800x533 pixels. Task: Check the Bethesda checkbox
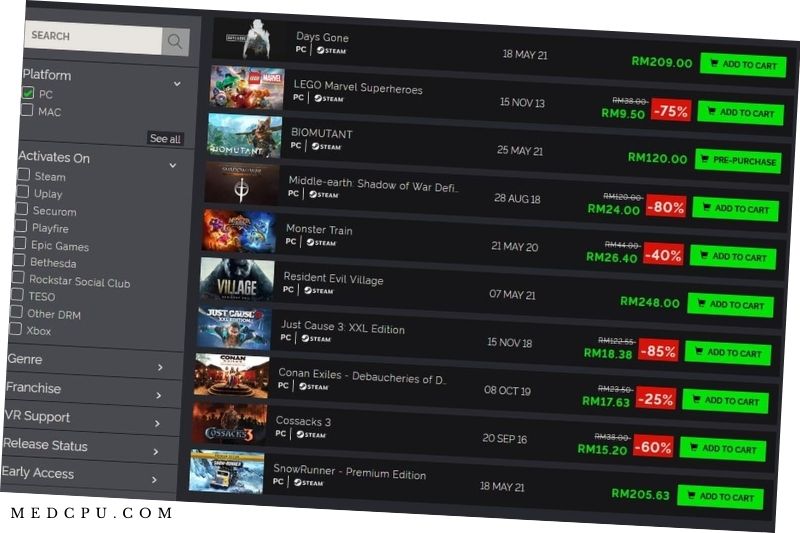[x=19, y=260]
